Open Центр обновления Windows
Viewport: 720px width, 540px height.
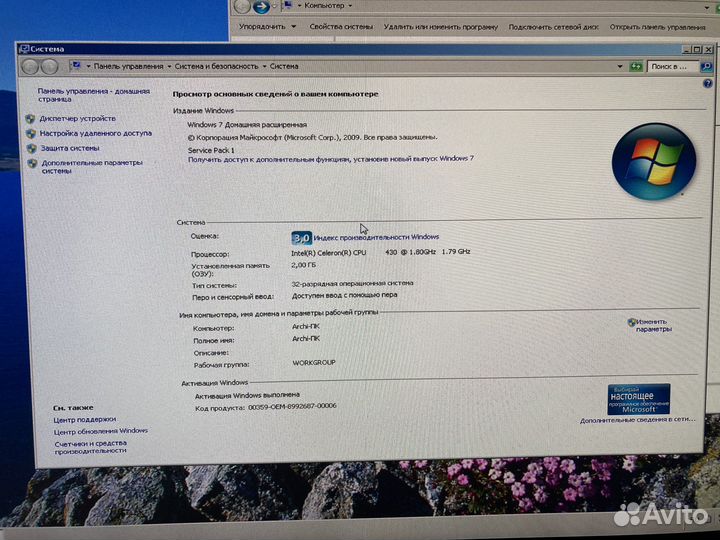[x=101, y=430]
